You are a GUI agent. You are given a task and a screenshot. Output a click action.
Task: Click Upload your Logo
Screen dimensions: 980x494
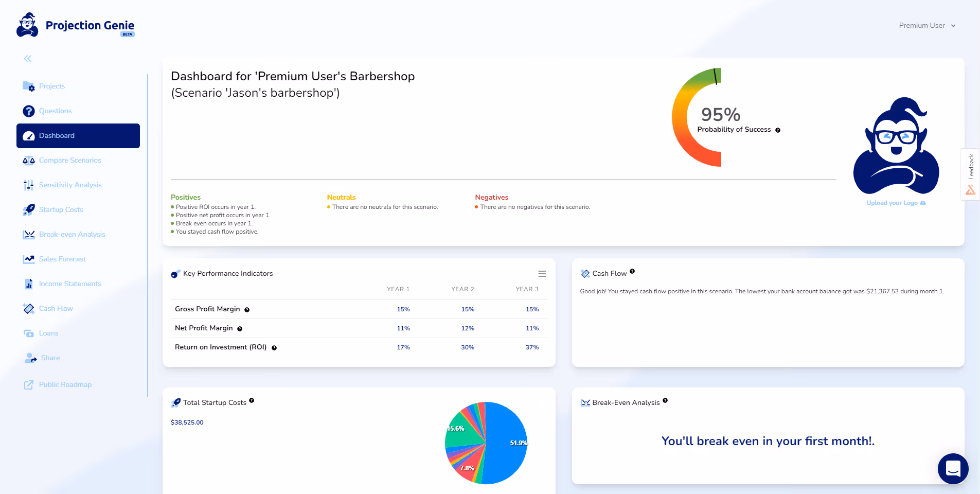[x=896, y=203]
